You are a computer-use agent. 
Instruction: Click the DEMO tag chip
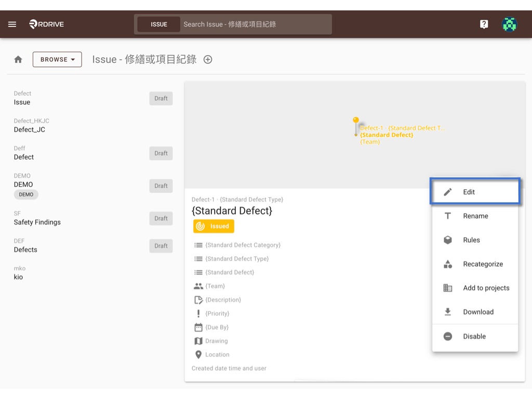[x=26, y=194]
